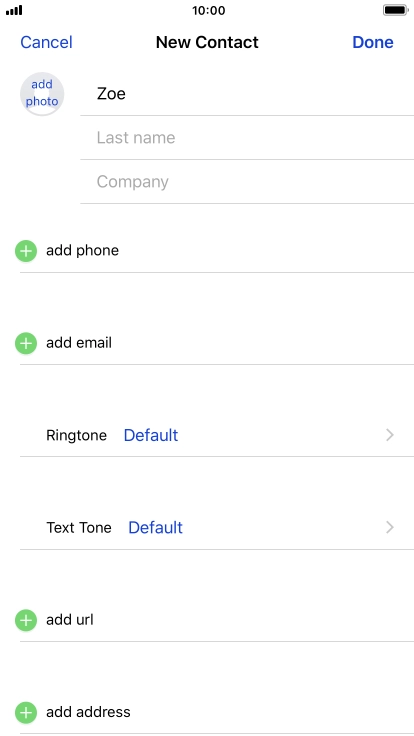Tap the battery icon in status bar
414x736 pixels.
395,10
